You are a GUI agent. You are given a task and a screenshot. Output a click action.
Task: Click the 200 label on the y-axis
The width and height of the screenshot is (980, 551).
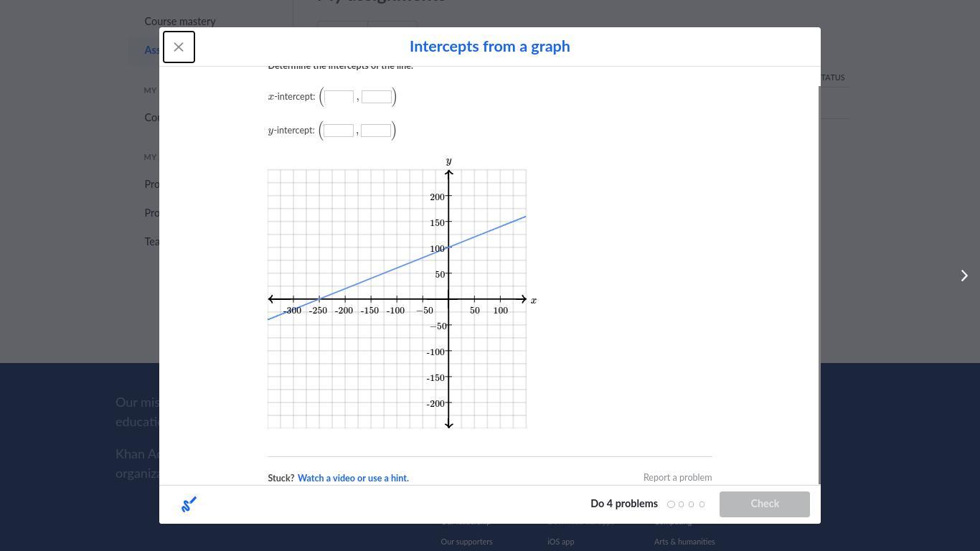437,197
